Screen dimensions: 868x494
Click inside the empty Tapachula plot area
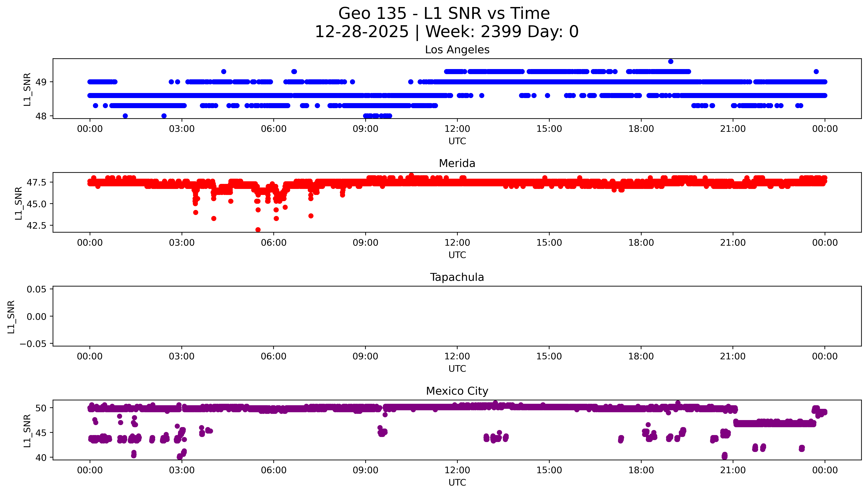pos(457,316)
